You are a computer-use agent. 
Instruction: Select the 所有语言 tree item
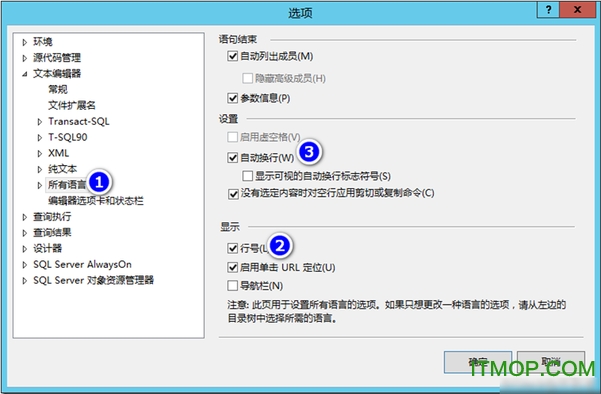click(67, 185)
